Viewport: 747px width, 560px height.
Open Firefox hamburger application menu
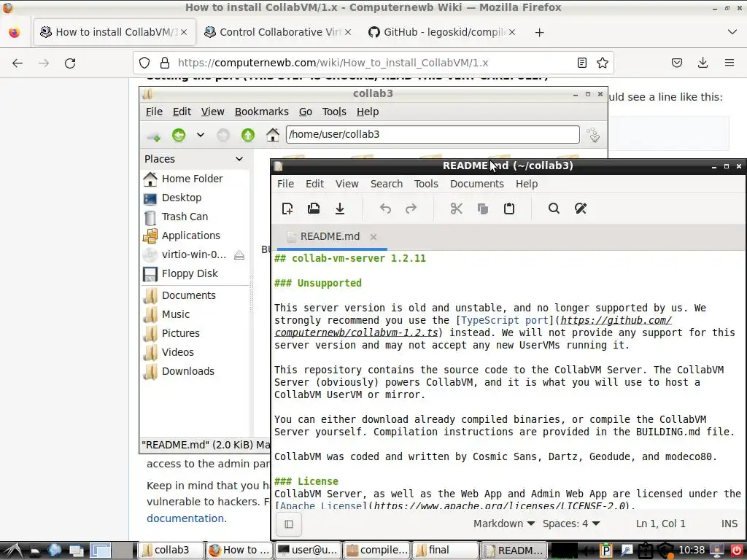click(x=729, y=63)
